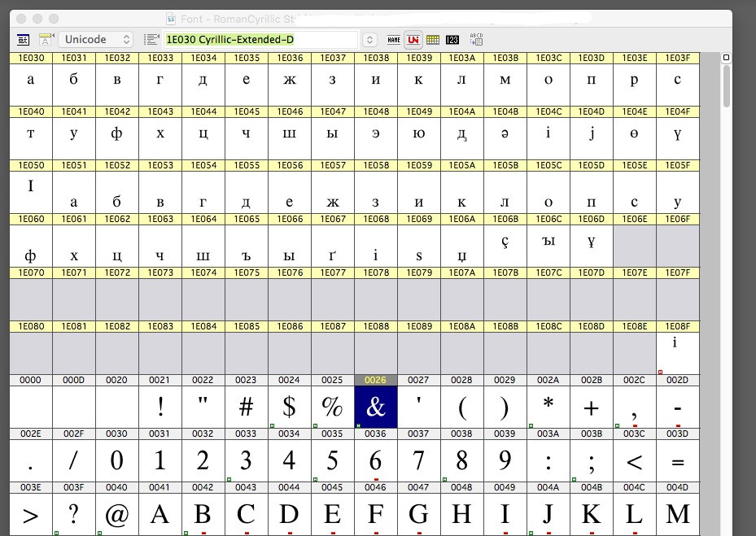Click the Unicode ranges list icon
Screen dimensions: 756x536
click(151, 39)
